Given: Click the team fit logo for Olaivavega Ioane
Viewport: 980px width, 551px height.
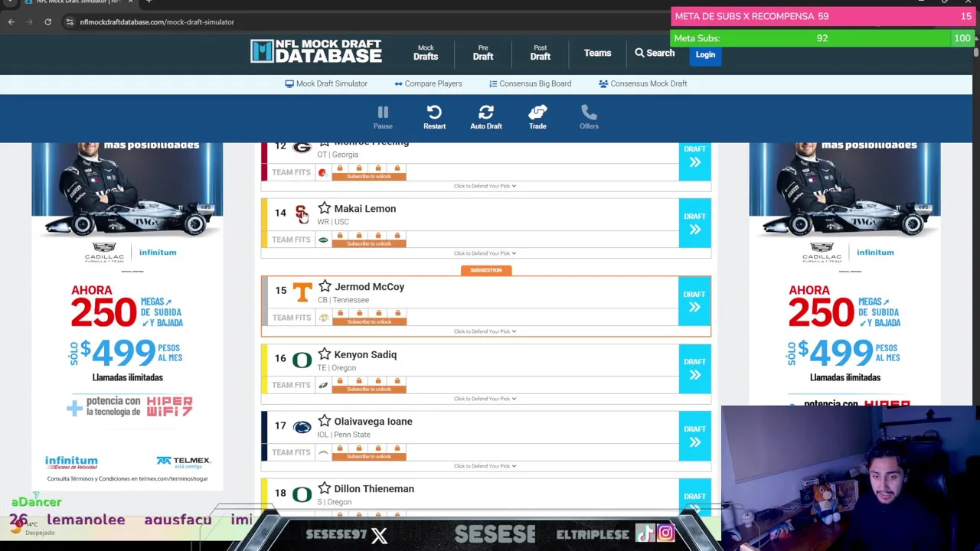Looking at the screenshot, I should click(x=323, y=452).
